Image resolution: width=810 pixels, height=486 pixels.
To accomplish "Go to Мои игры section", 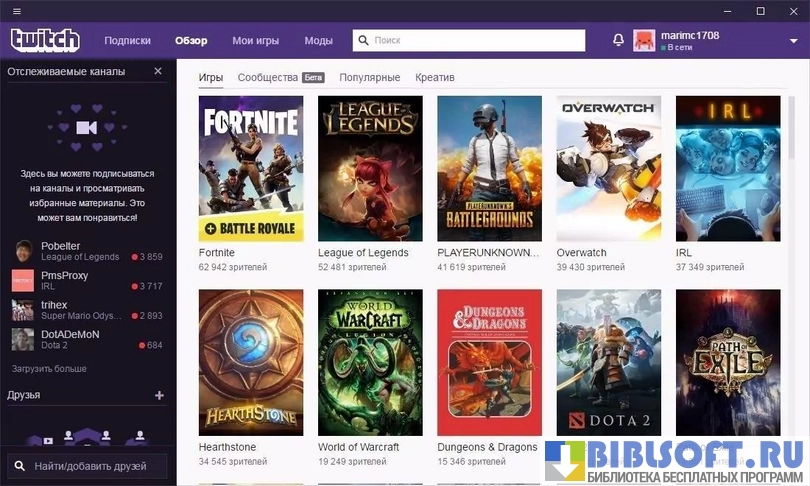I will (x=255, y=41).
